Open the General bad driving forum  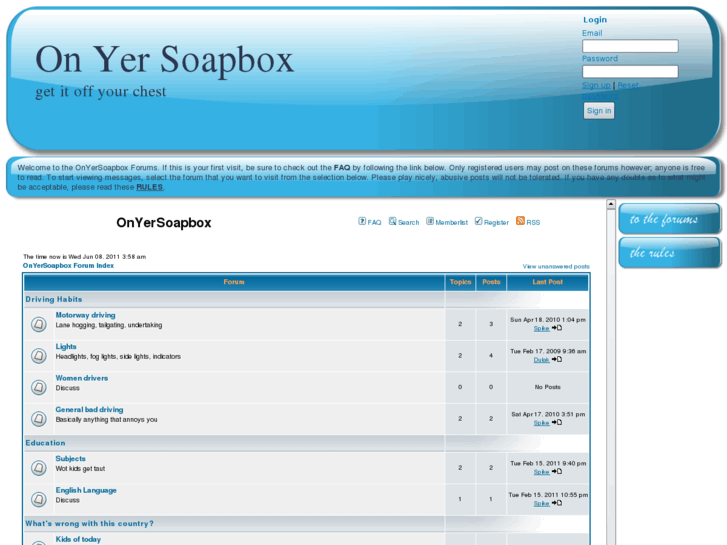click(x=89, y=410)
